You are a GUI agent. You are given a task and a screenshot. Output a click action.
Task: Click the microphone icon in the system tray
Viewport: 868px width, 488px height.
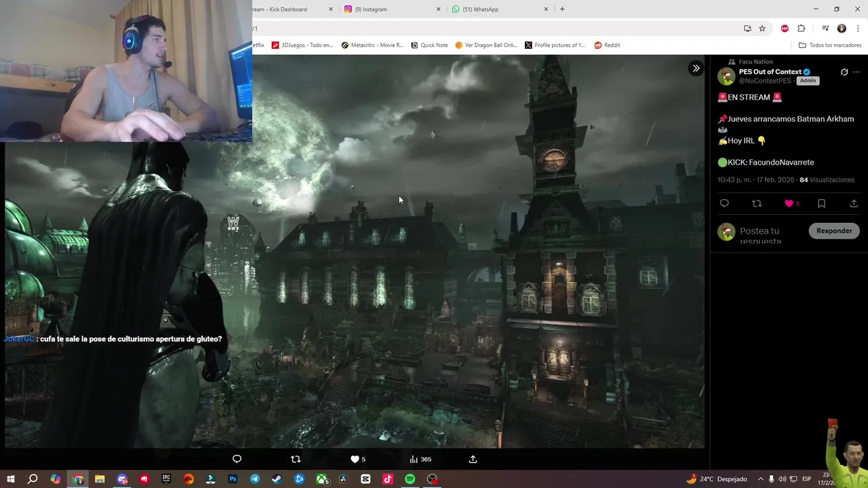click(x=771, y=479)
